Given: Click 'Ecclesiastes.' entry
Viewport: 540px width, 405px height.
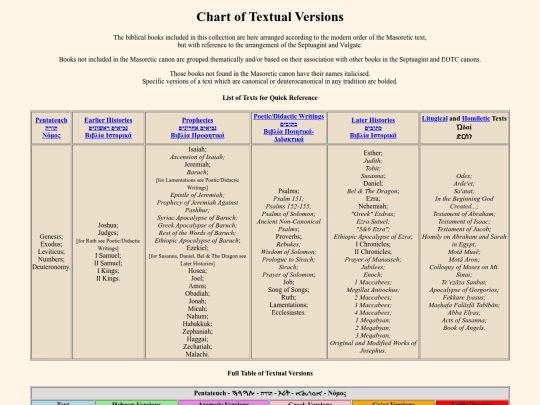Looking at the screenshot, I should (289, 312).
